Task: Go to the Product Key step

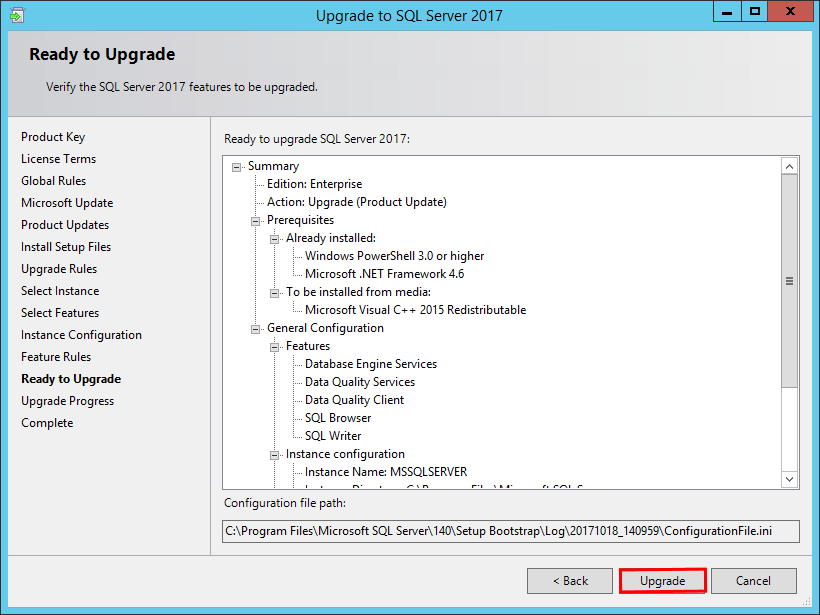Action: 53,136
